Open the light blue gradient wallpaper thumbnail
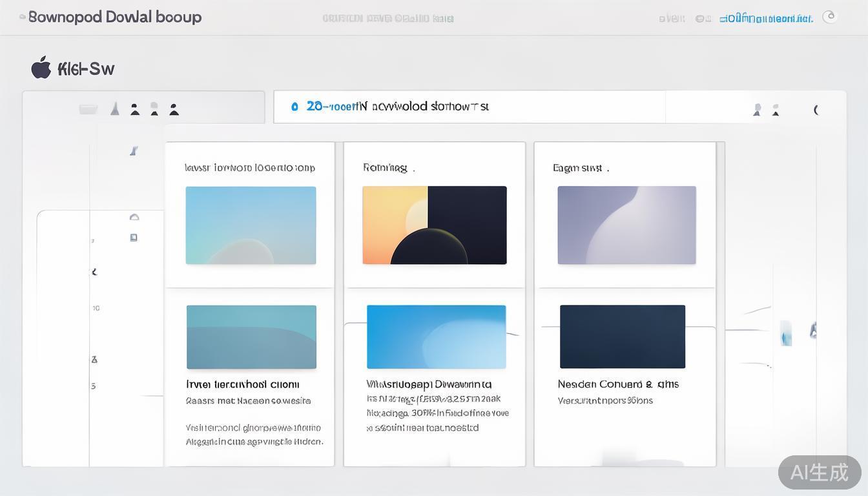The image size is (868, 496). coord(251,225)
